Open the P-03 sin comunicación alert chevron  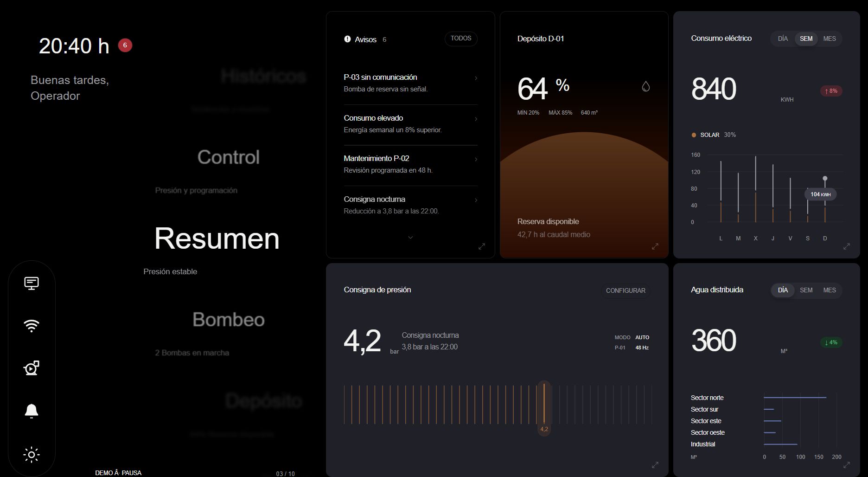click(x=476, y=78)
